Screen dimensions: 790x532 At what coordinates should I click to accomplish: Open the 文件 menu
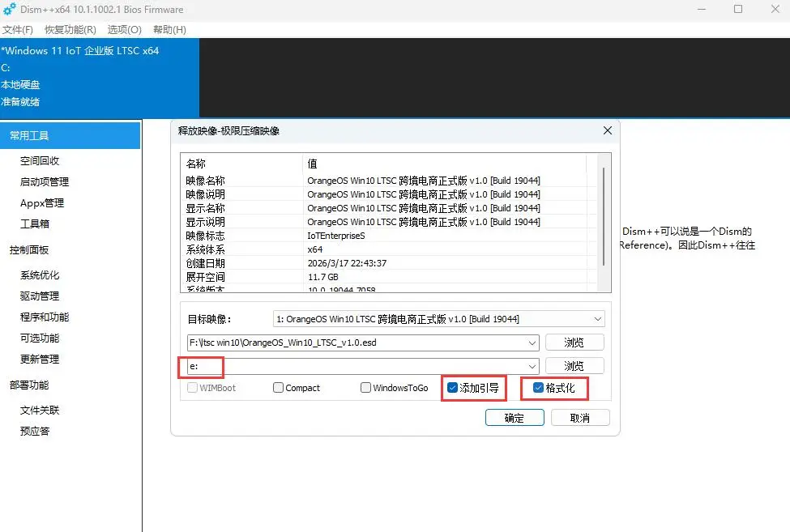18,29
